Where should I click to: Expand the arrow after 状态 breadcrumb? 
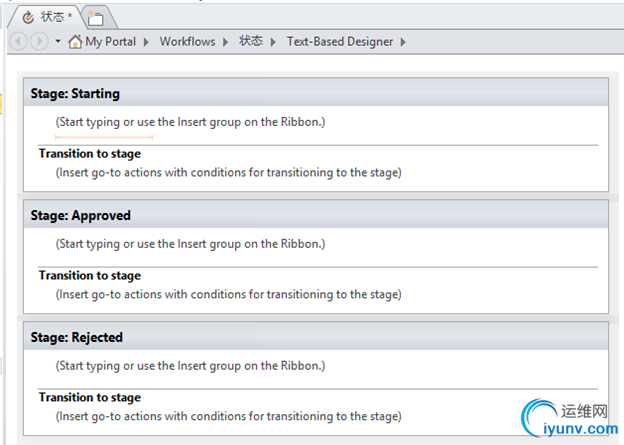click(275, 42)
